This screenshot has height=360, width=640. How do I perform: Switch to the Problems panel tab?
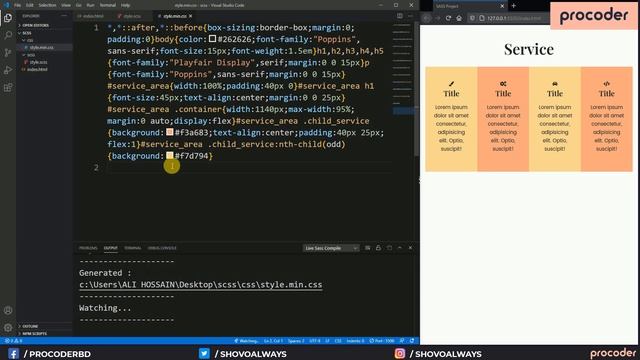pos(88,248)
